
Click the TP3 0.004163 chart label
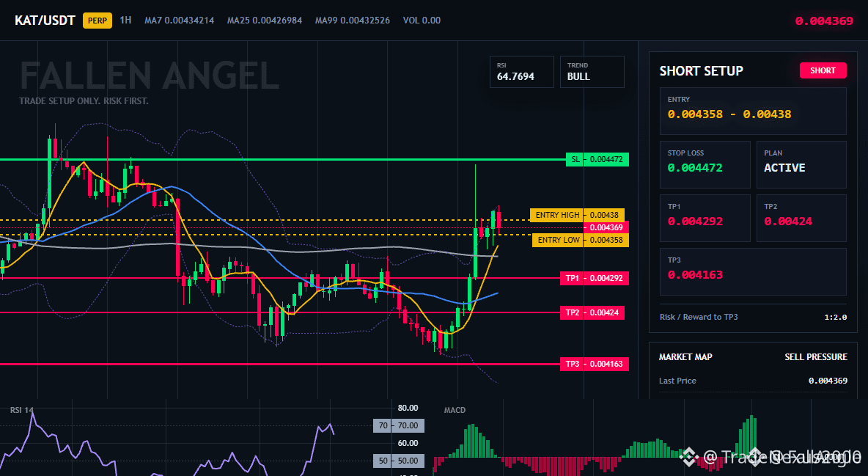(x=595, y=364)
